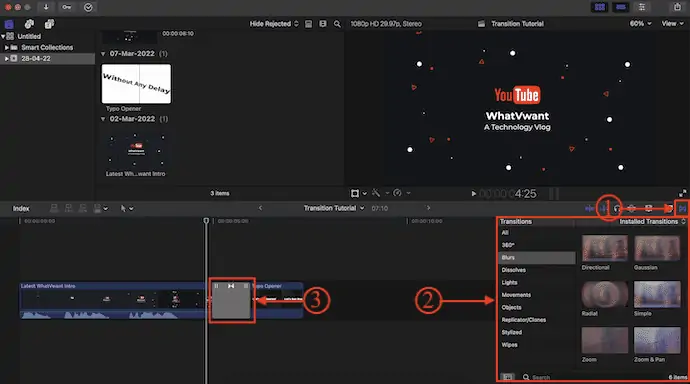Click the background tasks checkmark icon
The width and height of the screenshot is (690, 384).
[88, 7]
